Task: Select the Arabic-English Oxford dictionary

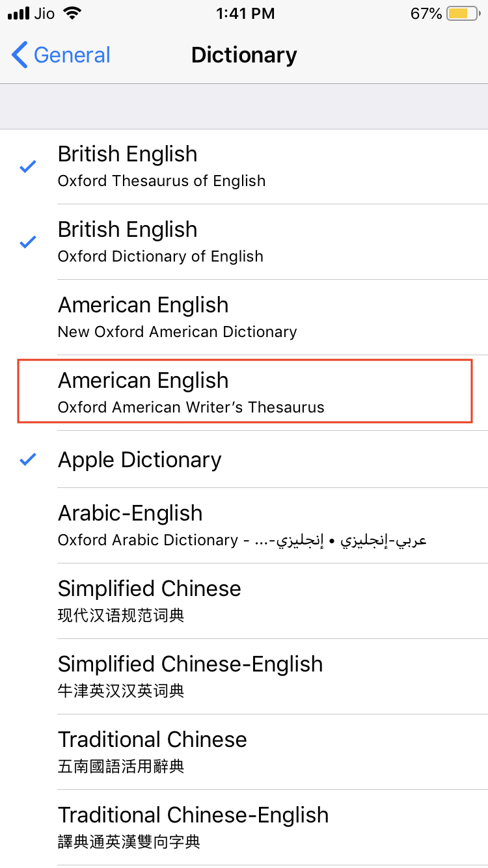Action: (x=244, y=526)
